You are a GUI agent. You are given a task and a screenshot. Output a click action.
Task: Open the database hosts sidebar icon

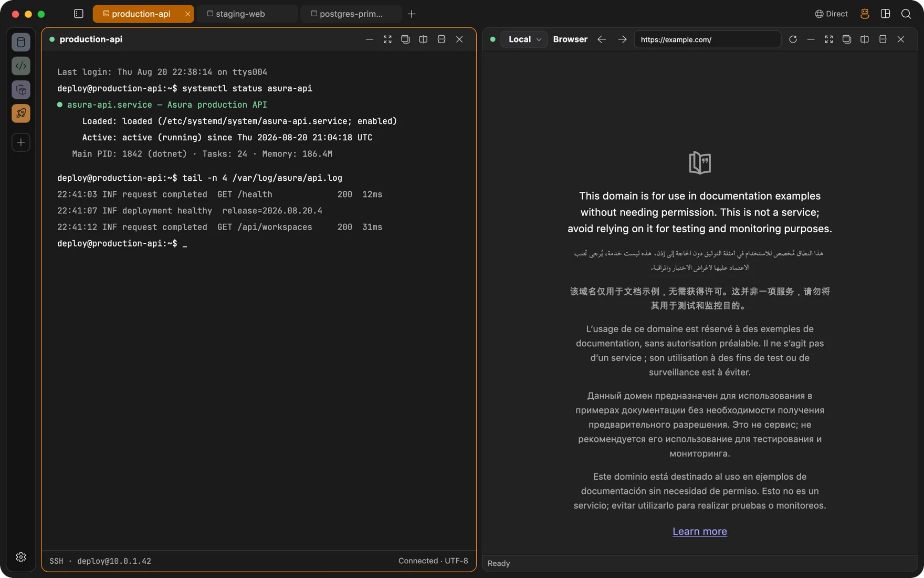[21, 42]
